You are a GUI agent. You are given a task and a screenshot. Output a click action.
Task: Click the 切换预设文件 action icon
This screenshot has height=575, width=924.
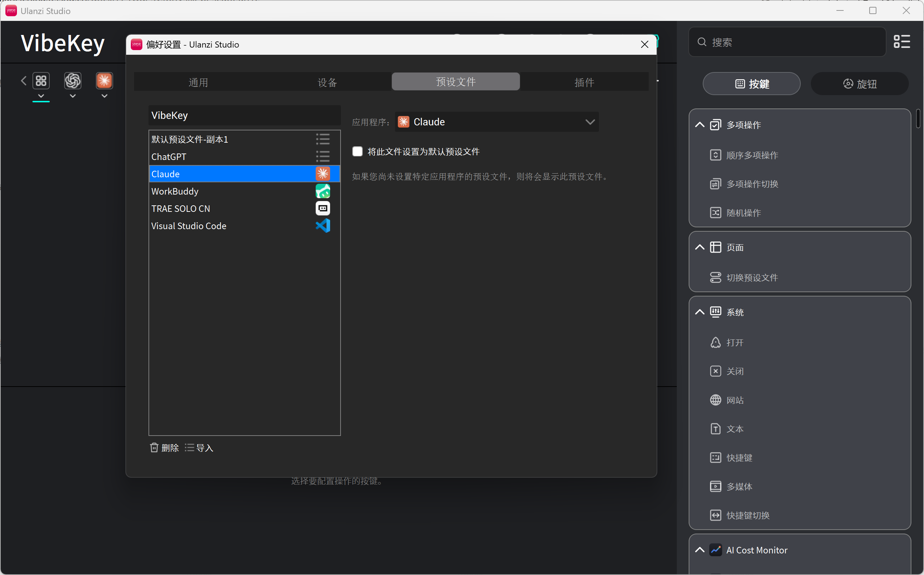pyautogui.click(x=715, y=278)
